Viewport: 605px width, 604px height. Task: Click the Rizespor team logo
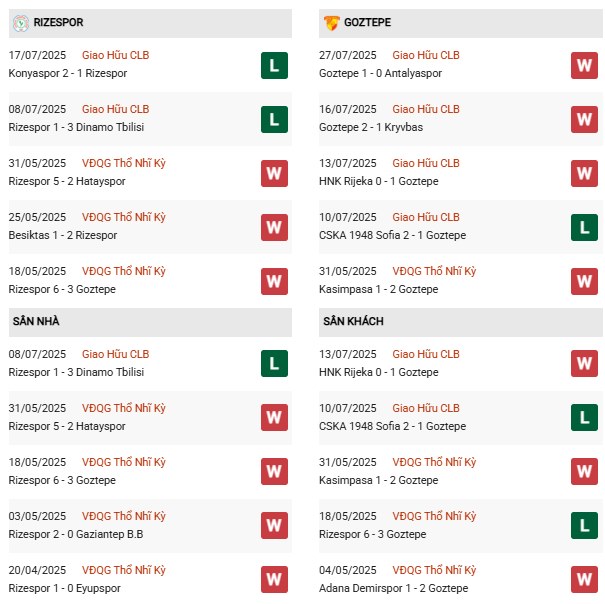coord(20,22)
